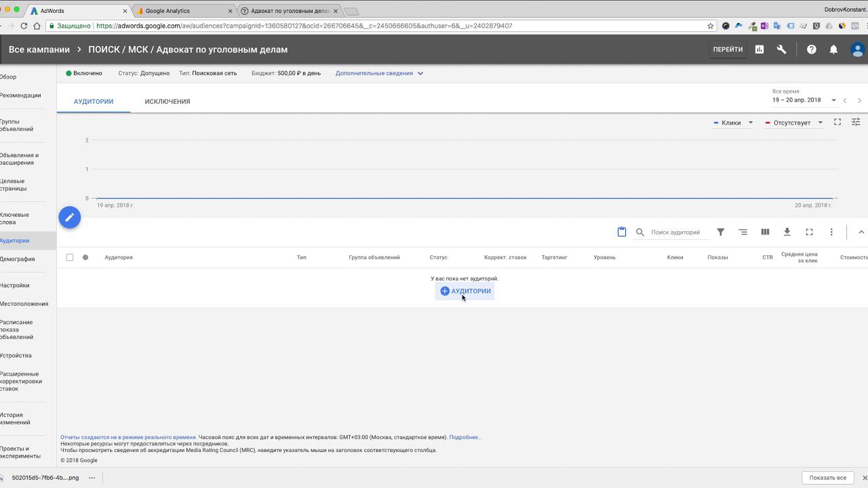
Task: Open Обзор in the left sidebar
Action: coord(8,77)
